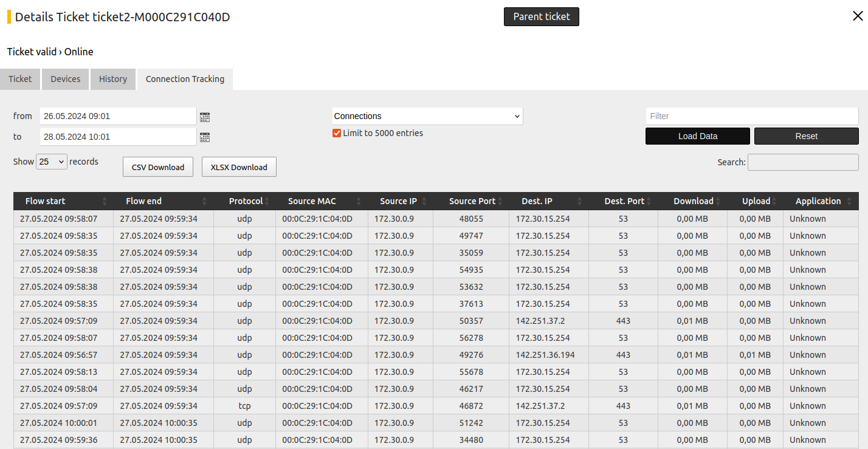Sort table by Source IP column
Viewport: 868px width, 449px height.
[x=401, y=201]
